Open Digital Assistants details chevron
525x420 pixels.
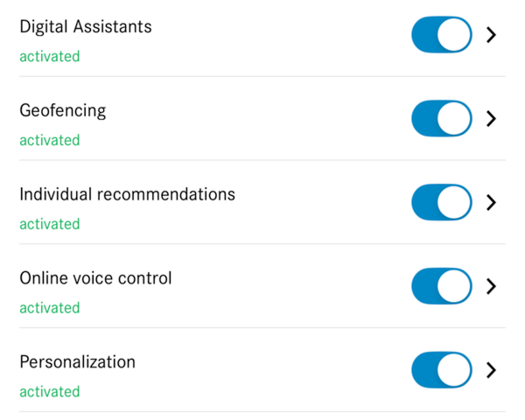tap(491, 34)
